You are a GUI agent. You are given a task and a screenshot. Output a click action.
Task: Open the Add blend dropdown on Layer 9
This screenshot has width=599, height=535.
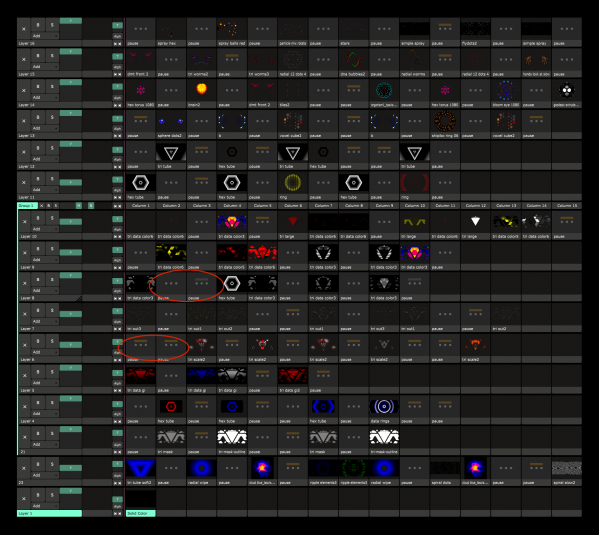click(45, 260)
